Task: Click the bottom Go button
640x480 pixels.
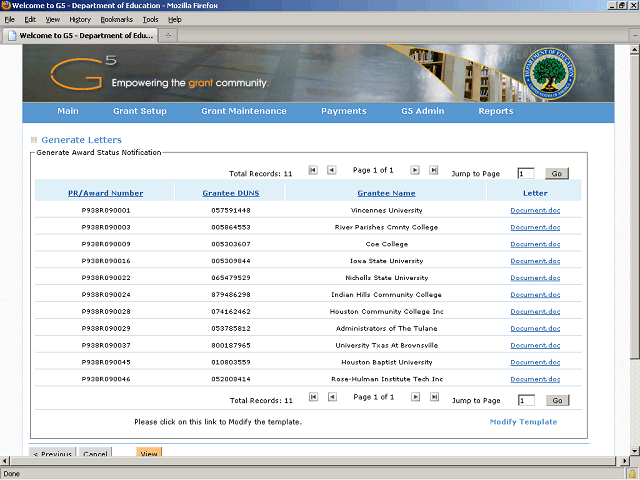Action: [558, 400]
